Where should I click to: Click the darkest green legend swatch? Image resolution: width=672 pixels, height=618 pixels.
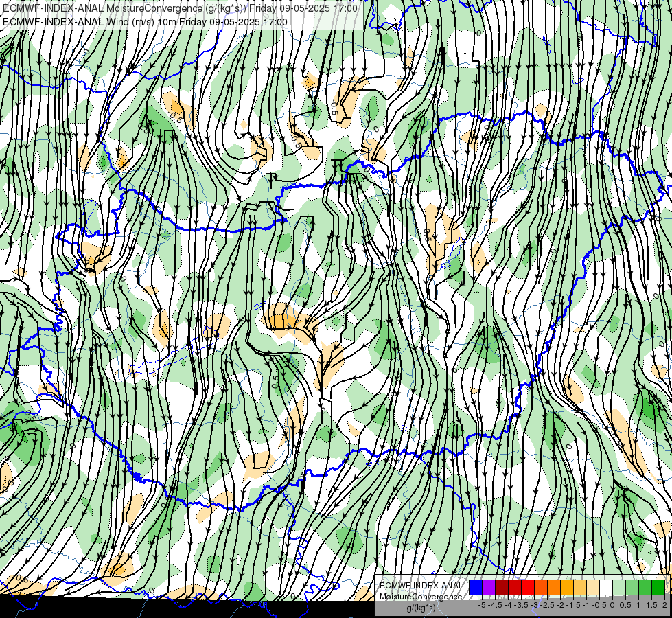(x=658, y=588)
